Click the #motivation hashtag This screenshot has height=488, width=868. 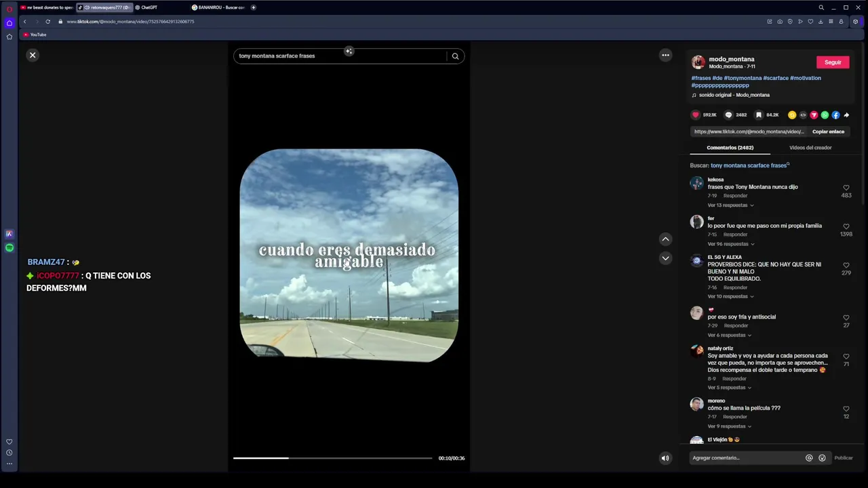[806, 78]
